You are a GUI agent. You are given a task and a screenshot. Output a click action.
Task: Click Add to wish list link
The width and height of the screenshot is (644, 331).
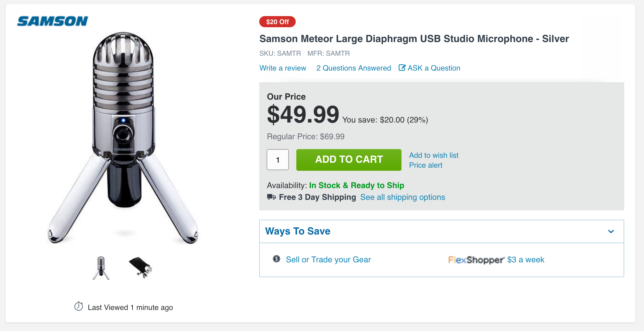pyautogui.click(x=434, y=155)
